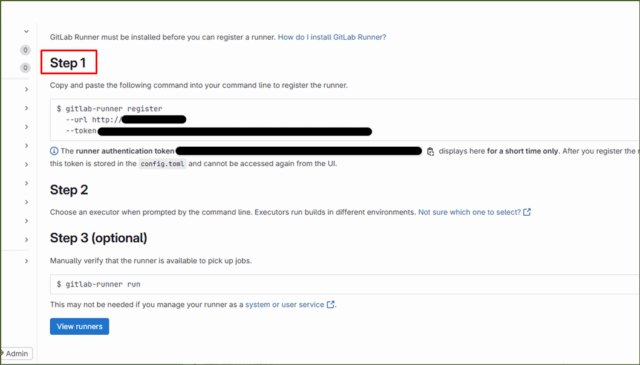Open the How do I install GitLab Runner link
640x365 pixels.
[332, 37]
